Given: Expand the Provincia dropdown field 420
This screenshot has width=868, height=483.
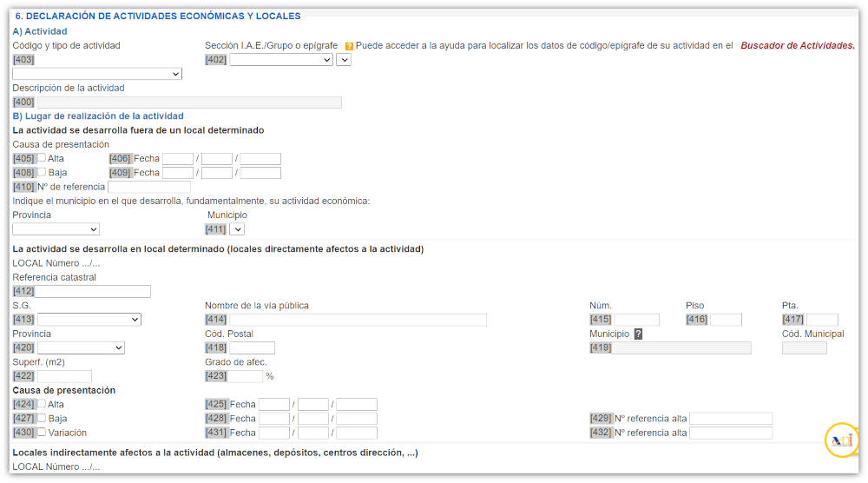Looking at the screenshot, I should point(81,347).
